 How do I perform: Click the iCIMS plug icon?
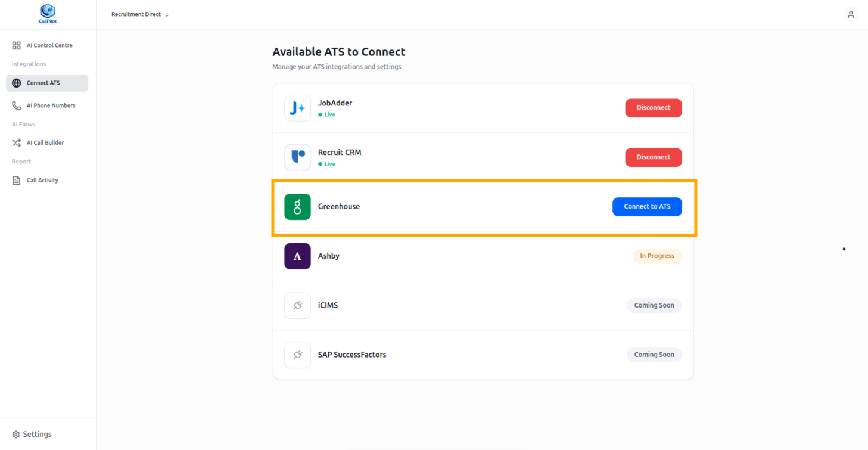click(297, 305)
